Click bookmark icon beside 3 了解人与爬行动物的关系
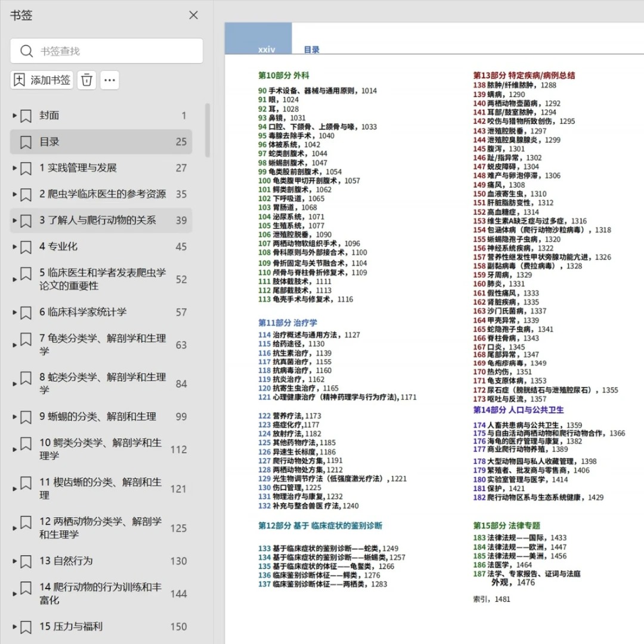This screenshot has height=644, width=644. (26, 221)
